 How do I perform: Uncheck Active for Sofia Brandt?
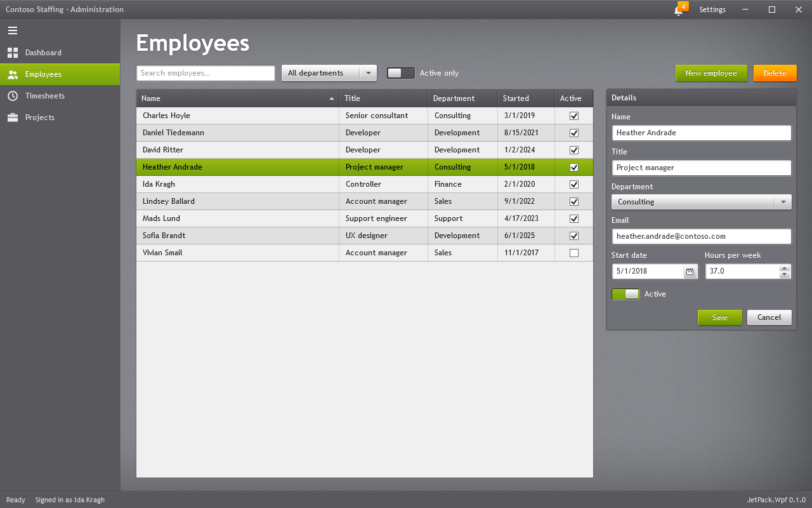(574, 236)
